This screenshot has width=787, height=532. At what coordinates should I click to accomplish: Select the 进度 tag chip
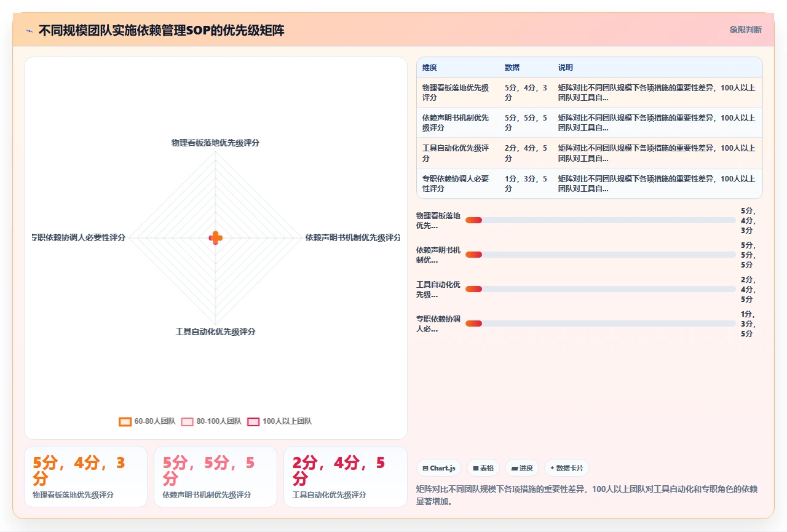tap(522, 468)
